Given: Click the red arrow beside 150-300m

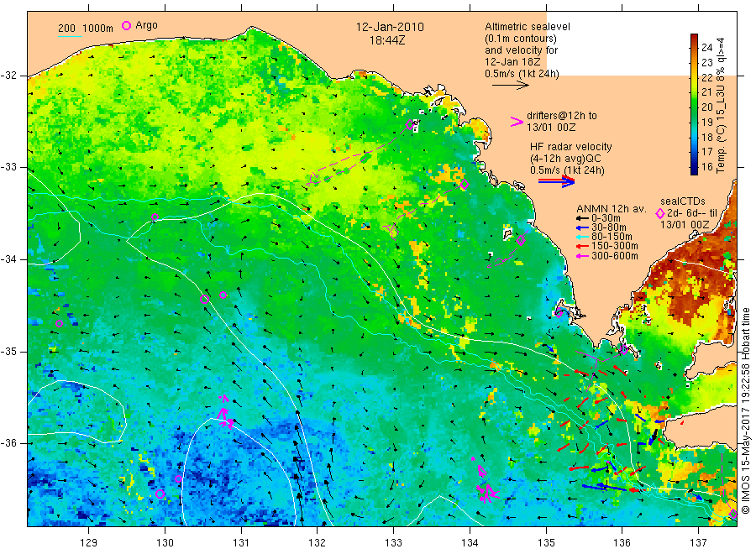Looking at the screenshot, I should click(x=582, y=246).
